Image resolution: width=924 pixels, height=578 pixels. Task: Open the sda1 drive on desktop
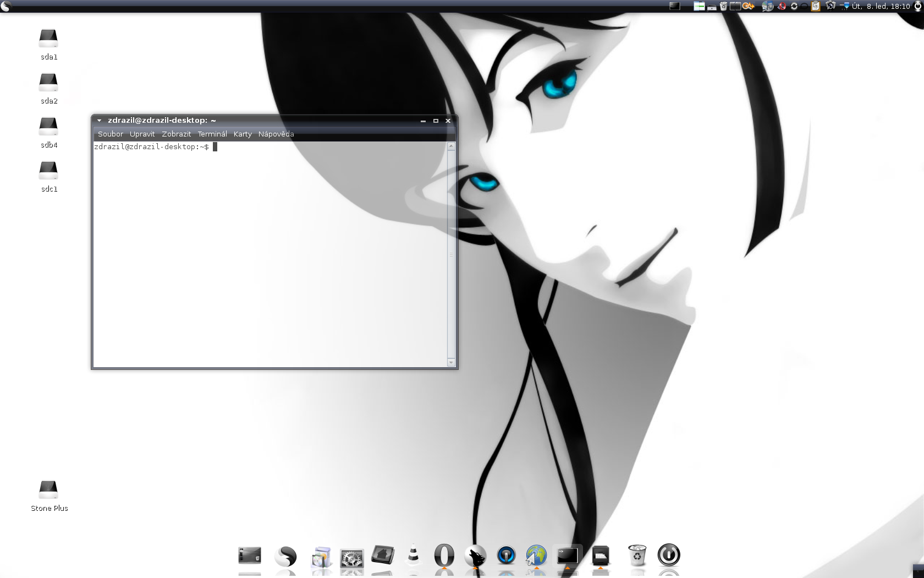[48, 39]
